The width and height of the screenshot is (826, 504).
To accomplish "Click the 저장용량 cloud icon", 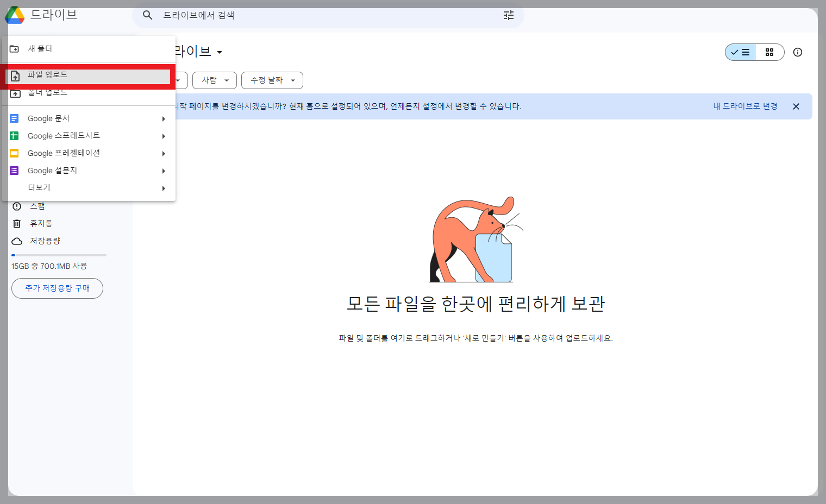I will (17, 241).
